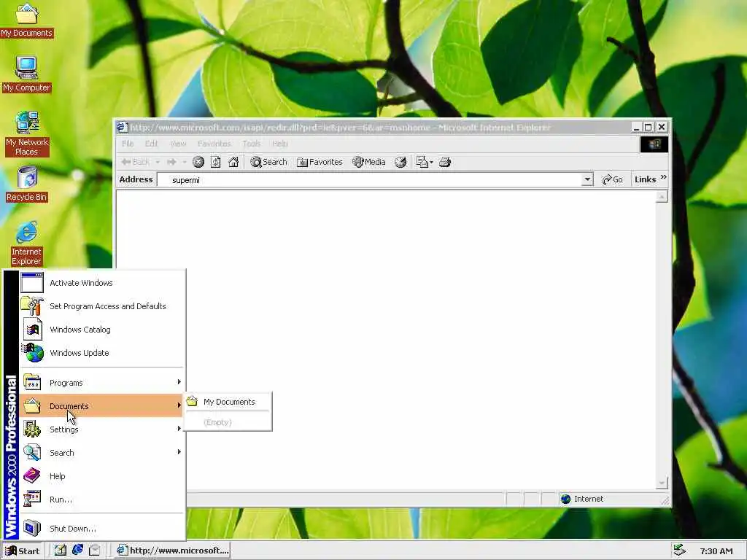Open the Search pane in IE toolbar
The image size is (747, 560).
click(268, 162)
